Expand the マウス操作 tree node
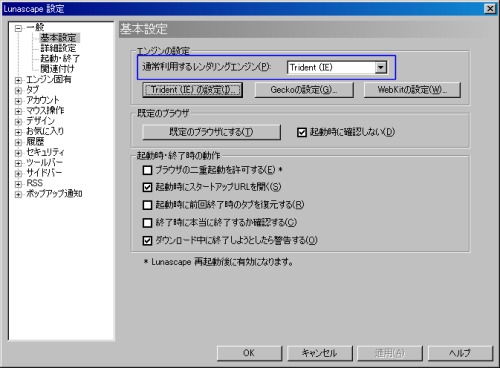 coord(19,111)
